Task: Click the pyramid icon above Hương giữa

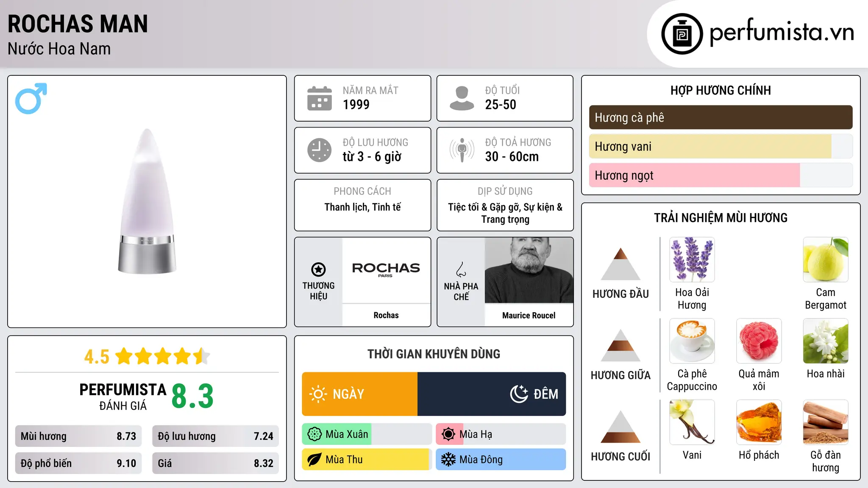Action: pyautogui.click(x=620, y=345)
